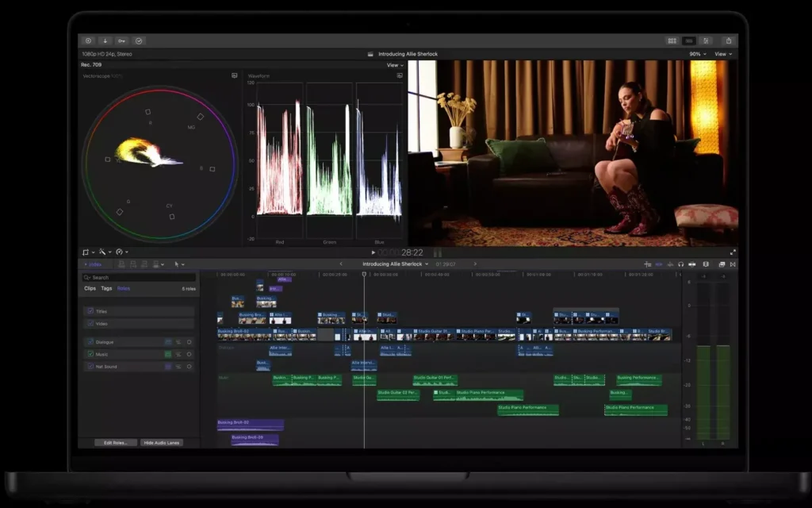The height and width of the screenshot is (508, 812).
Task: Click the index Search field
Action: pos(139,277)
